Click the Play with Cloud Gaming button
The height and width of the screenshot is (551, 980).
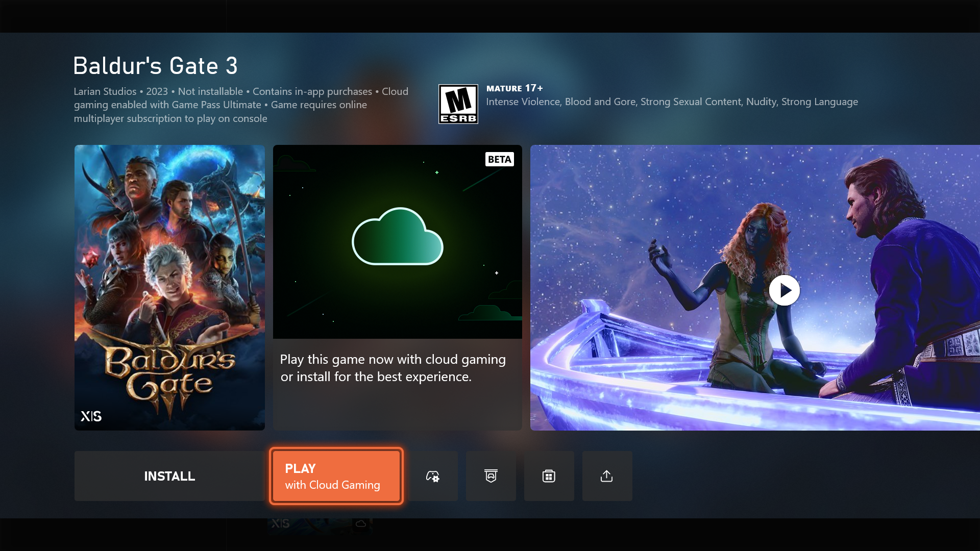pos(336,475)
